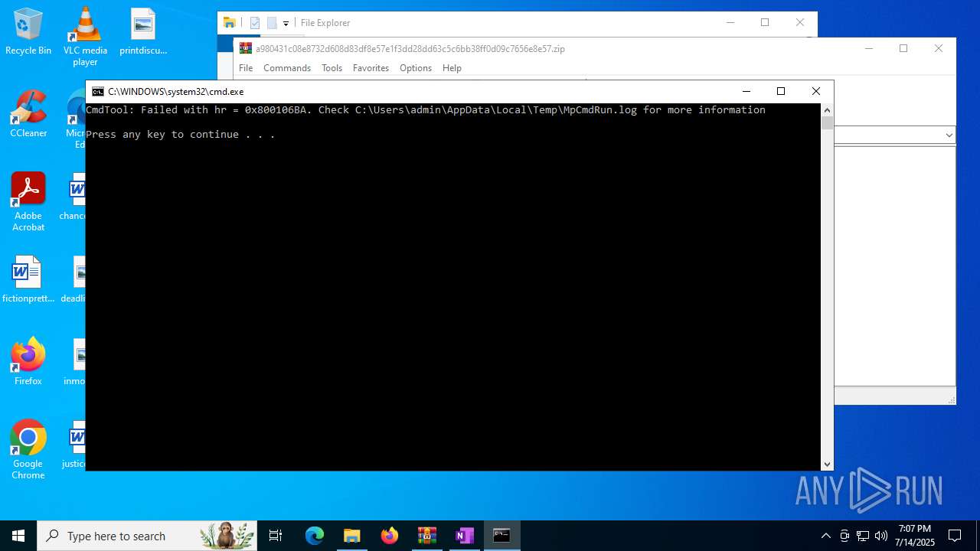This screenshot has width=980, height=551.
Task: Open the WinRAR Commands menu
Action: [287, 68]
